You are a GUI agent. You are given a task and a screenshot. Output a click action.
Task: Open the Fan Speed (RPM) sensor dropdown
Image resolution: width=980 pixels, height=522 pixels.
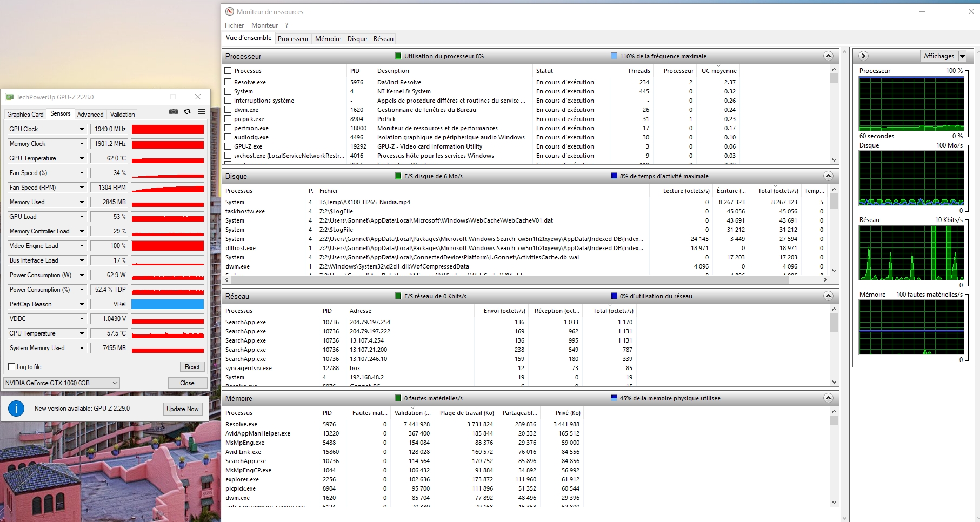coord(82,188)
